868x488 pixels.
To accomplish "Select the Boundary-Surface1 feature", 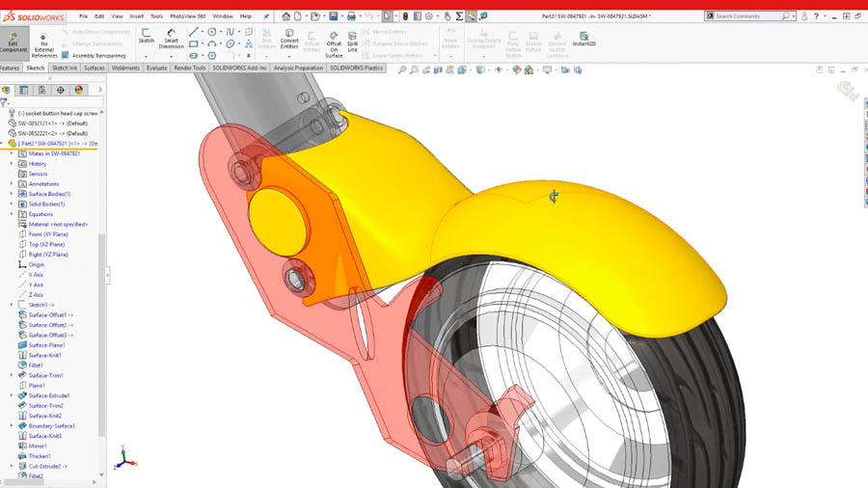I will coord(51,425).
